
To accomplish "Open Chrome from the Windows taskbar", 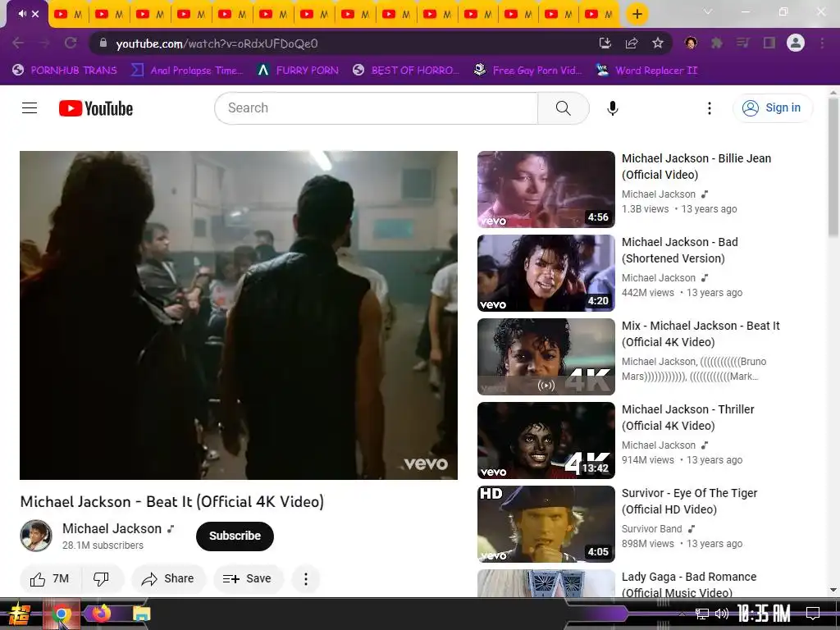I will (x=61, y=614).
